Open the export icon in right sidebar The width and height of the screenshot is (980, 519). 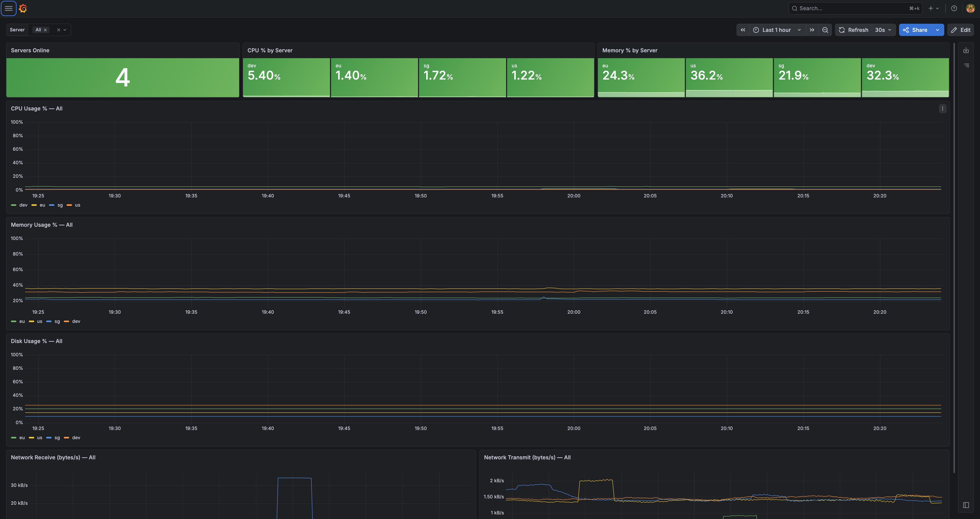click(966, 50)
